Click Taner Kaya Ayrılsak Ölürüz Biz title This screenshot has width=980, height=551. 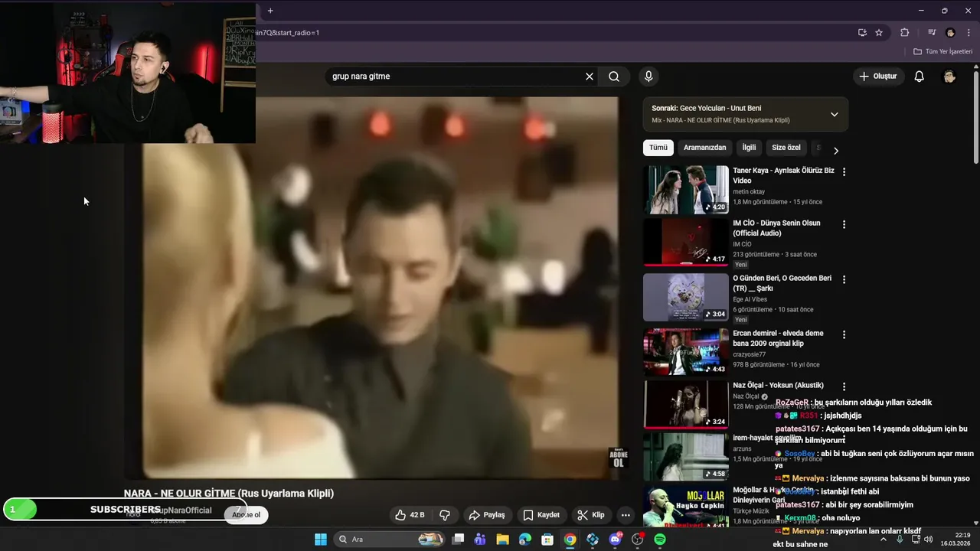tap(783, 175)
